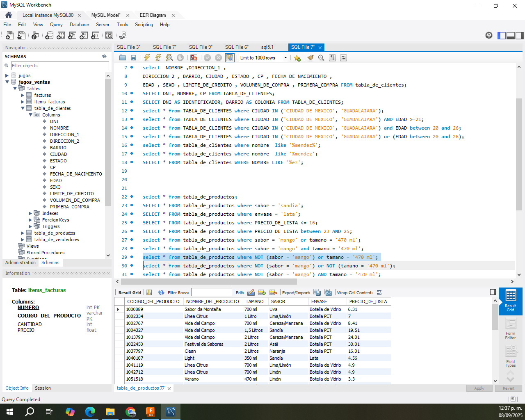
Task: Open a script file in the editor
Action: [x=123, y=58]
